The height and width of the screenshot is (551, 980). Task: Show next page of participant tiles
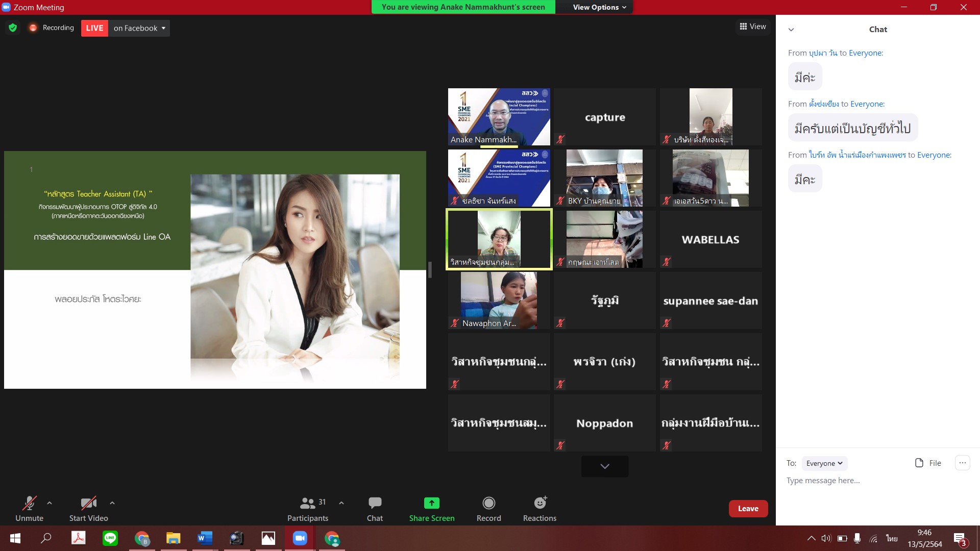(x=605, y=466)
